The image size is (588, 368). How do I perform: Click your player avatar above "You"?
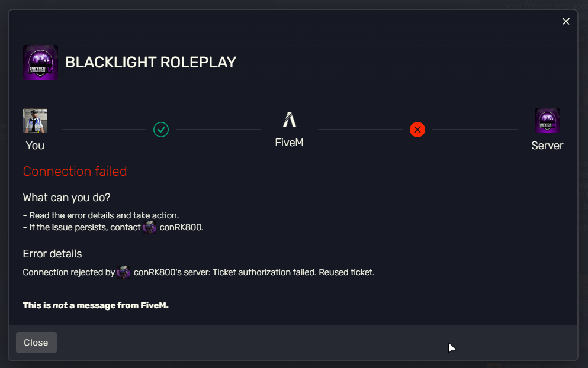coord(35,120)
